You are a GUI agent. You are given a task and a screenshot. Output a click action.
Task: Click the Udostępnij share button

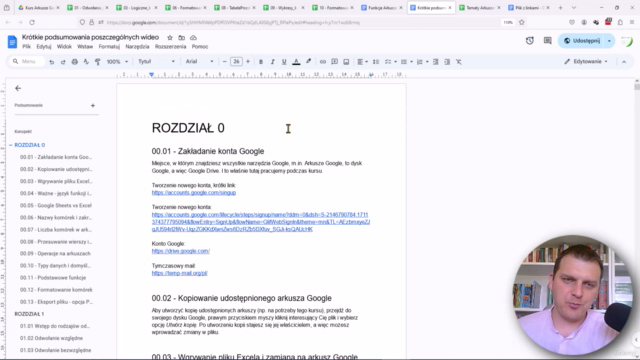pos(582,41)
